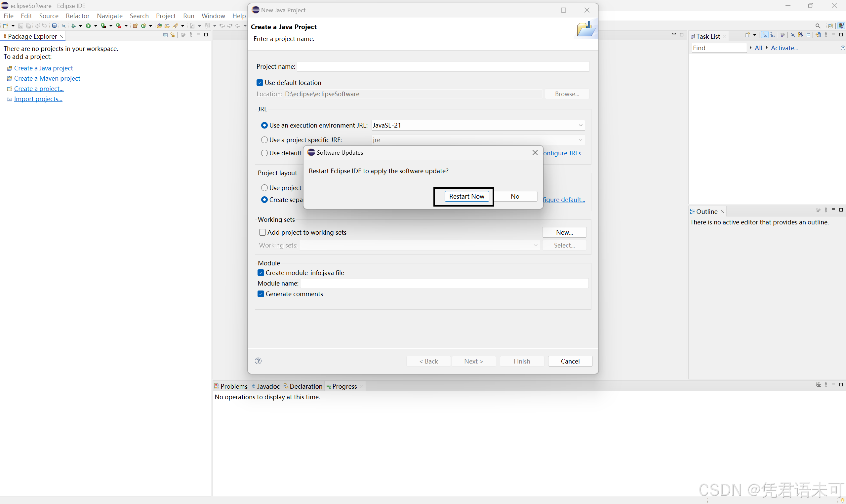
Task: Toggle Create module-info.java file checkbox
Action: [261, 273]
